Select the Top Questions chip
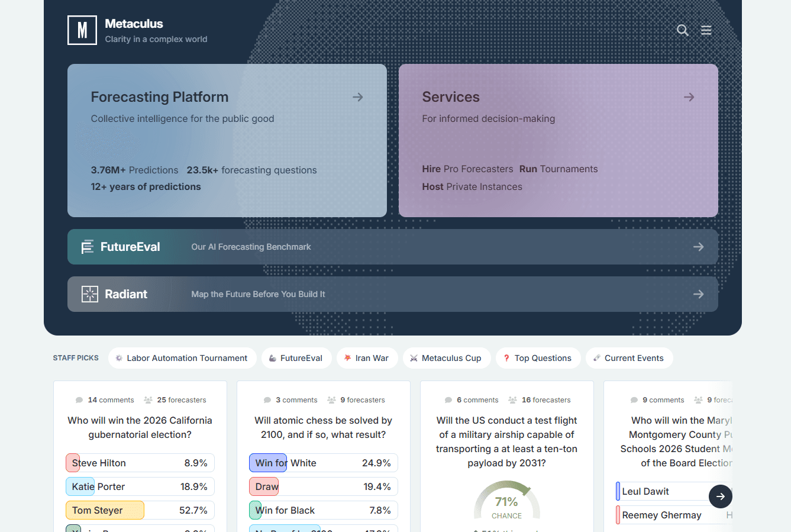Screen dimensions: 791x532 (x=538, y=358)
